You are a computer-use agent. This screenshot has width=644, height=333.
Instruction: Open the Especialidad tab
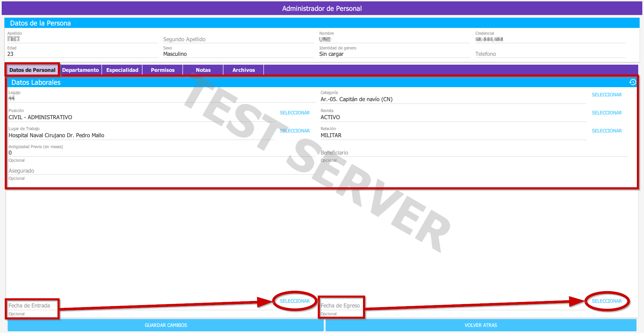pos(122,70)
